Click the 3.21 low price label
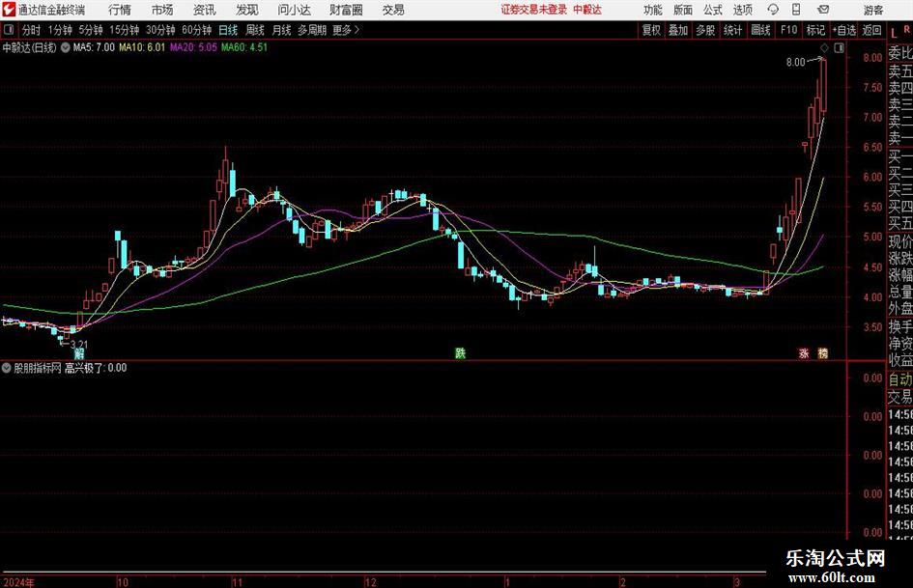 pyautogui.click(x=78, y=345)
